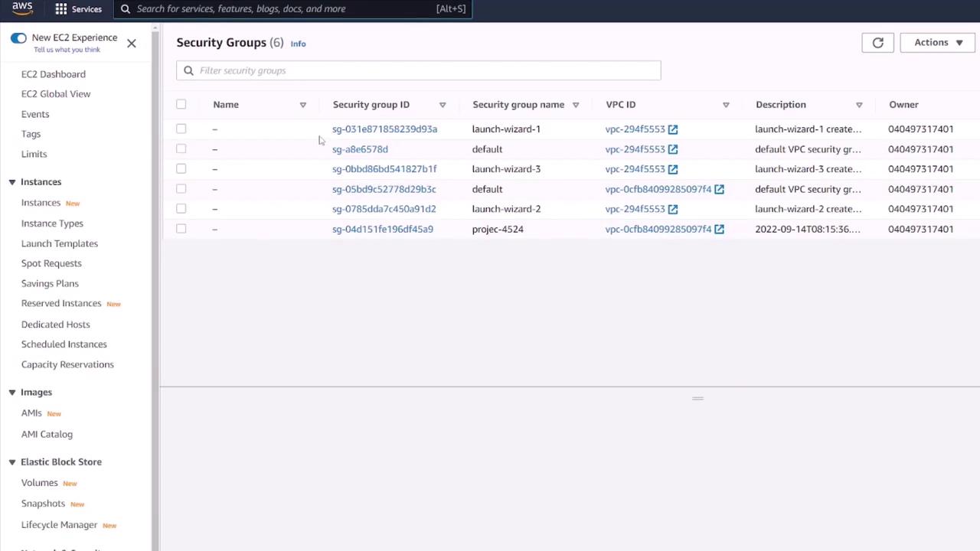Sort by Security group ID column arrow

coord(443,105)
